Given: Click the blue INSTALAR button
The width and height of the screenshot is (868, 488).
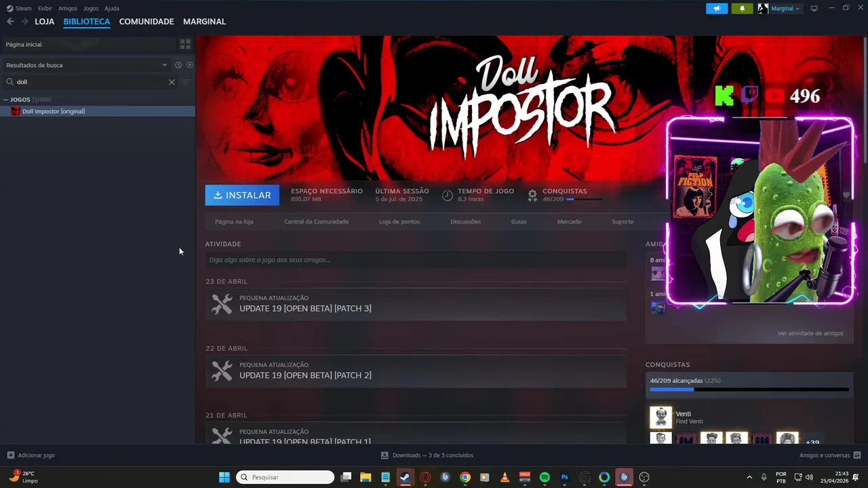Looking at the screenshot, I should (x=242, y=195).
